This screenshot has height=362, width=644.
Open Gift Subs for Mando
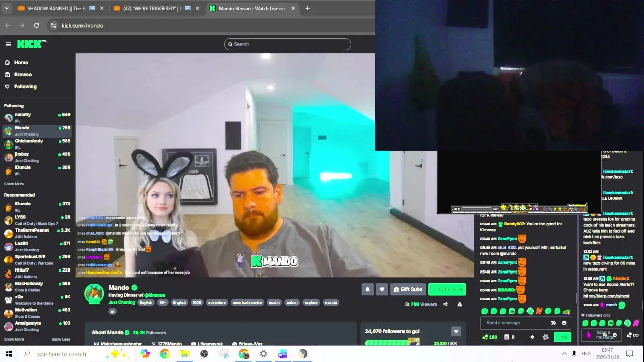pyautogui.click(x=408, y=289)
